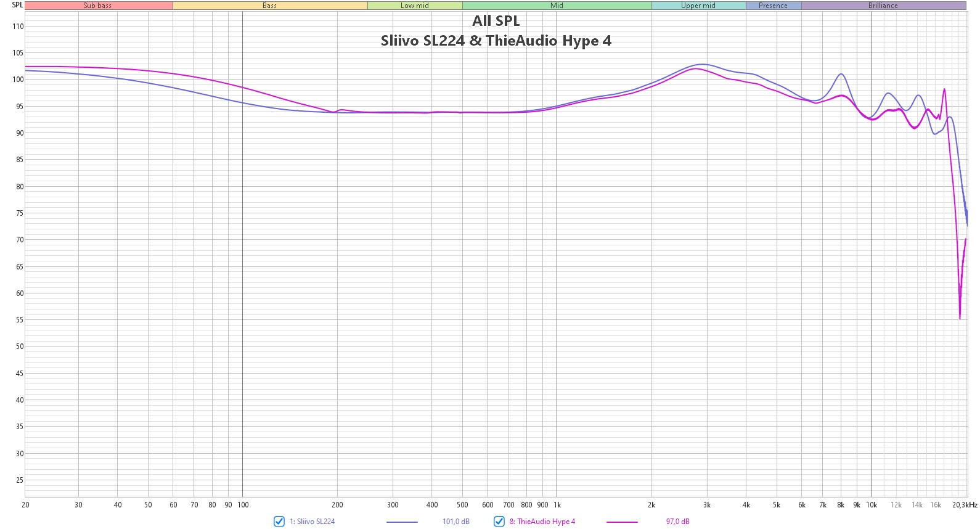Click the 4k frequency axis label

[x=746, y=505]
